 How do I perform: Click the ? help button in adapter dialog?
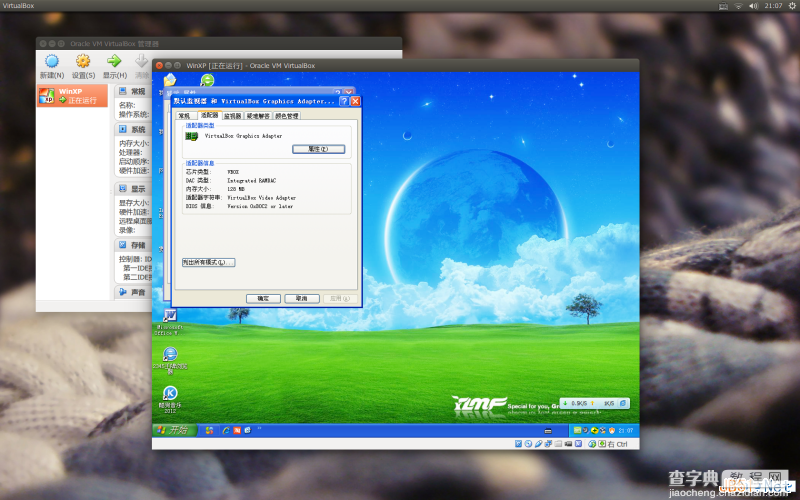(344, 101)
